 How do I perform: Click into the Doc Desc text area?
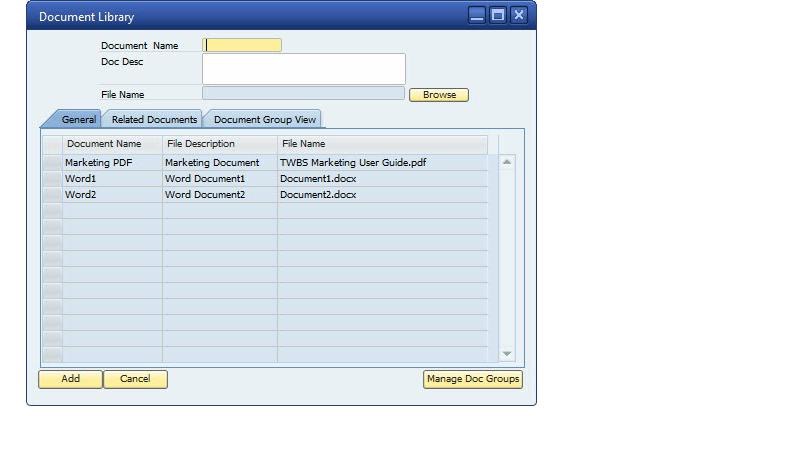click(x=304, y=69)
